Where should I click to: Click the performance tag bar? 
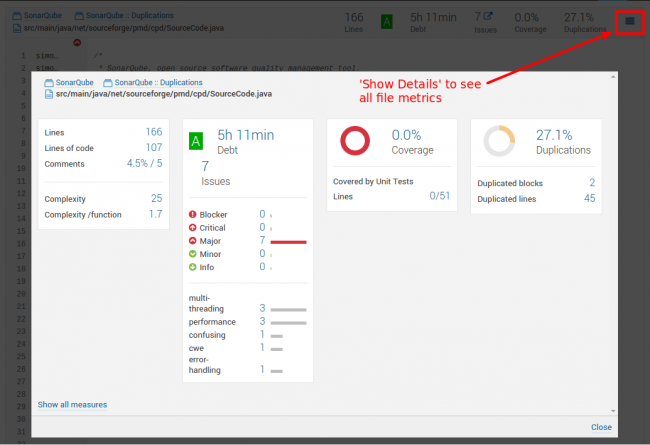click(x=289, y=323)
